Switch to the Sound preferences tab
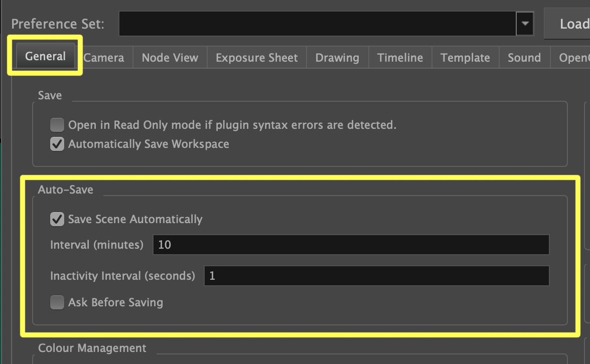Viewport: 590px width, 364px height. click(x=524, y=57)
